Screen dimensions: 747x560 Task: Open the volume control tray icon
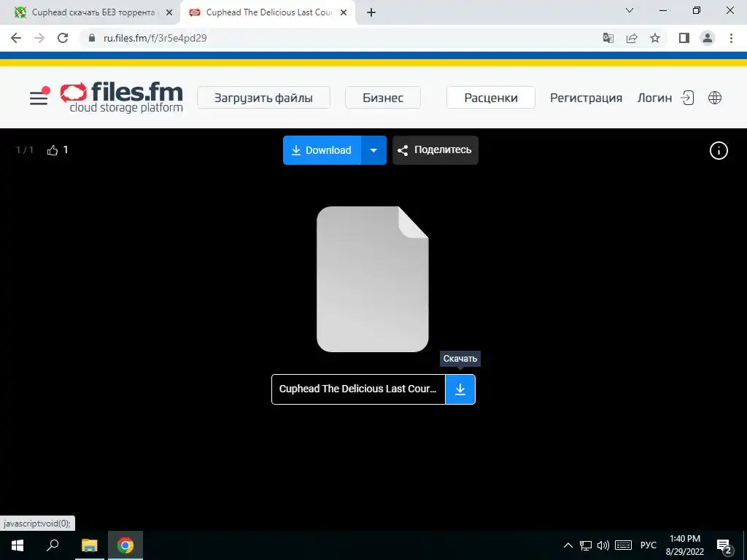[603, 545]
